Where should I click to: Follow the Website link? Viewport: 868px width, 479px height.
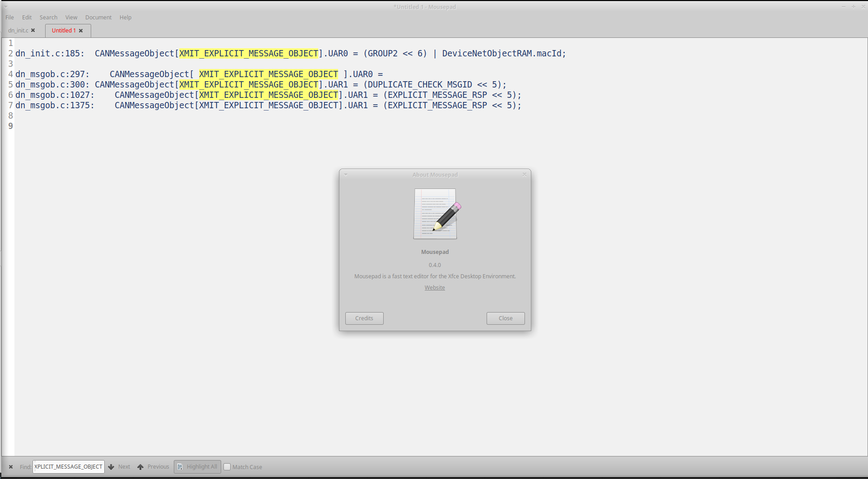(435, 288)
